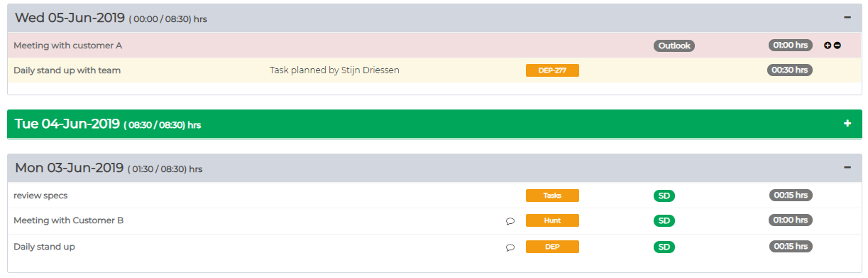Click the Tue 04-Jun-2019 header title
The image size is (868, 278).
(x=67, y=124)
